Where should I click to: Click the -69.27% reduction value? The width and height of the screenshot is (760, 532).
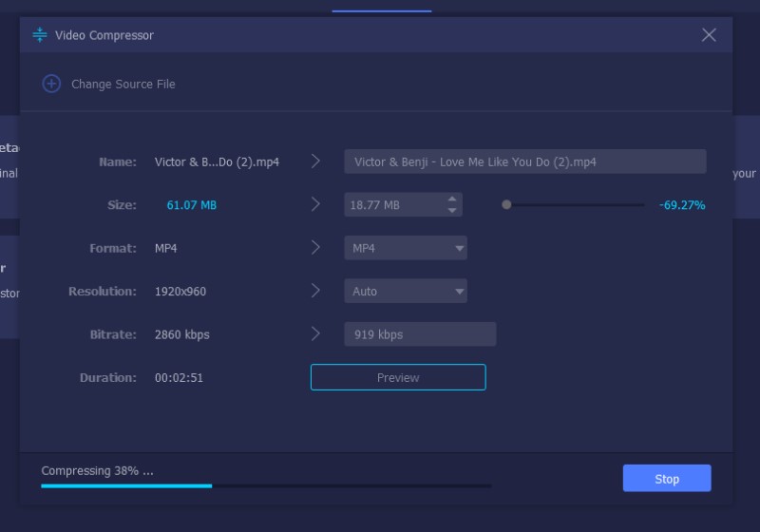(682, 205)
